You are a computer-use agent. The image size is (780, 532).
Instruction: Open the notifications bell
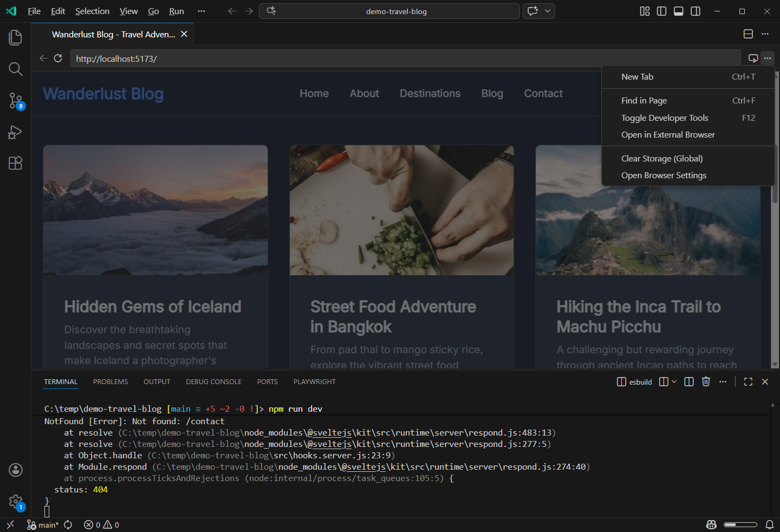point(770,524)
